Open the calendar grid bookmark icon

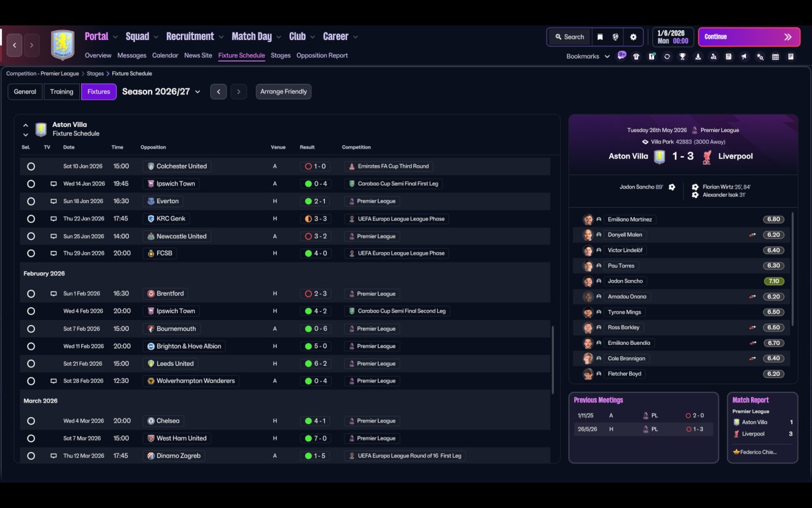pos(775,57)
